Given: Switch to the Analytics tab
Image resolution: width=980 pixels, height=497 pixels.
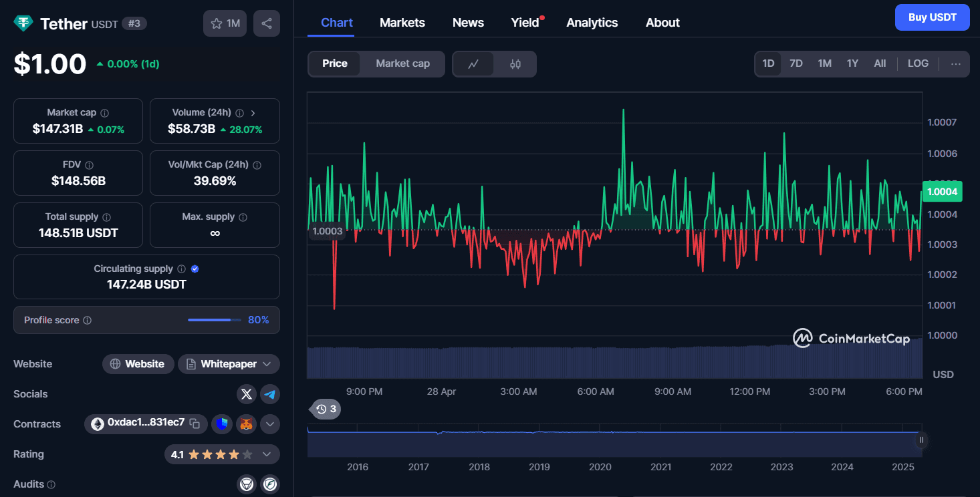Looking at the screenshot, I should tap(592, 23).
